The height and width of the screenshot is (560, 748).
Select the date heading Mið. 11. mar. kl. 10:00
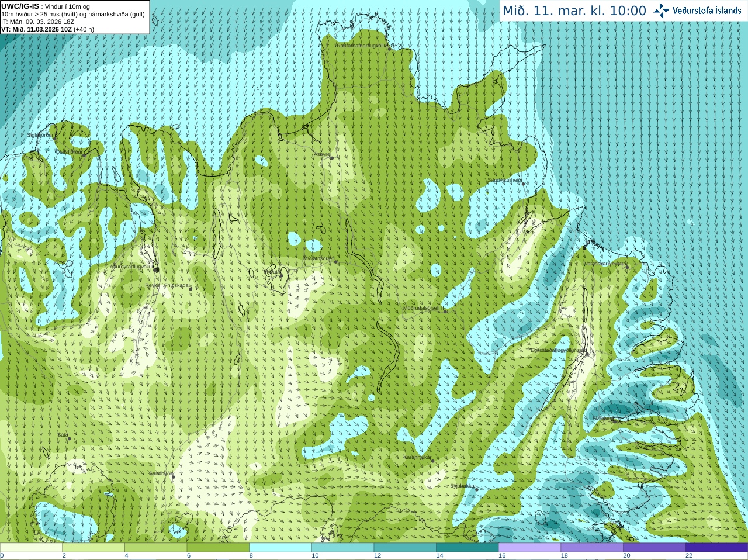point(574,11)
